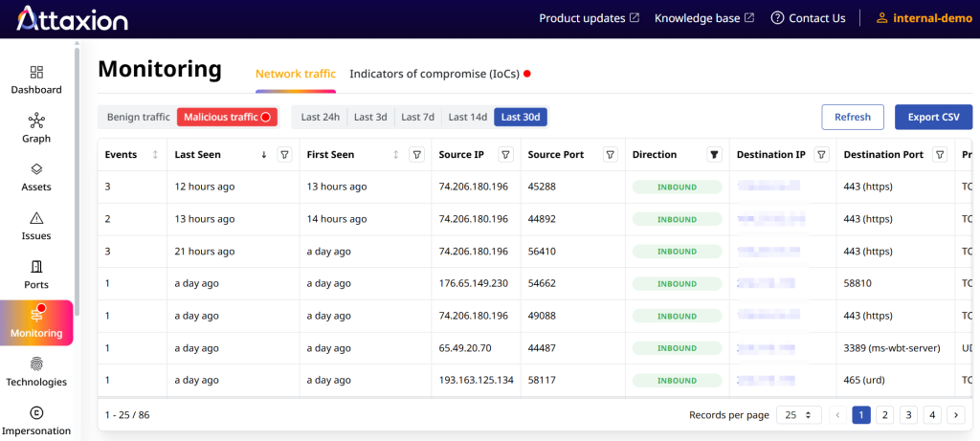Image resolution: width=980 pixels, height=441 pixels.
Task: Filter the Destination IP column
Action: coord(822,155)
